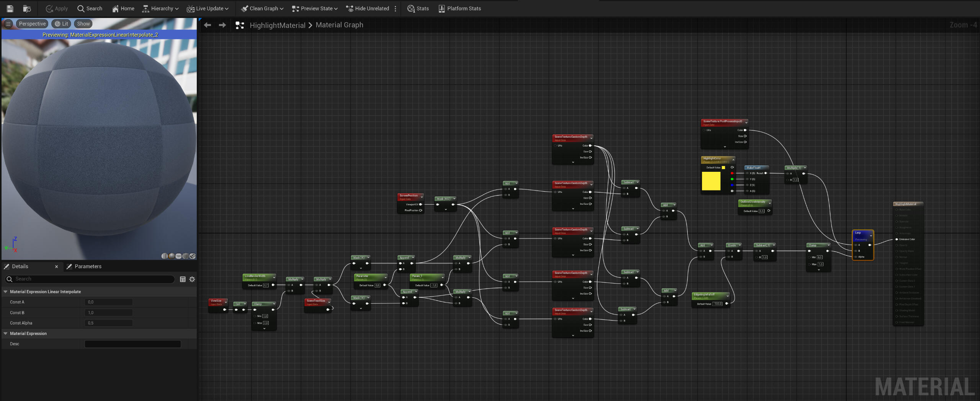This screenshot has height=401, width=980.
Task: Toggle the Lit view mode button
Action: [61, 24]
